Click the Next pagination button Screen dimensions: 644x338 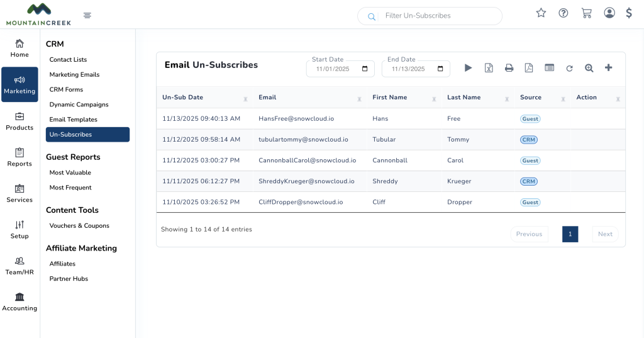tap(605, 234)
